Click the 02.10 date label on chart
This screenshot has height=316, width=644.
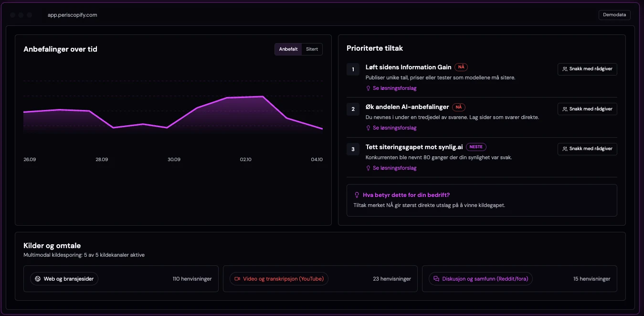[x=245, y=159]
